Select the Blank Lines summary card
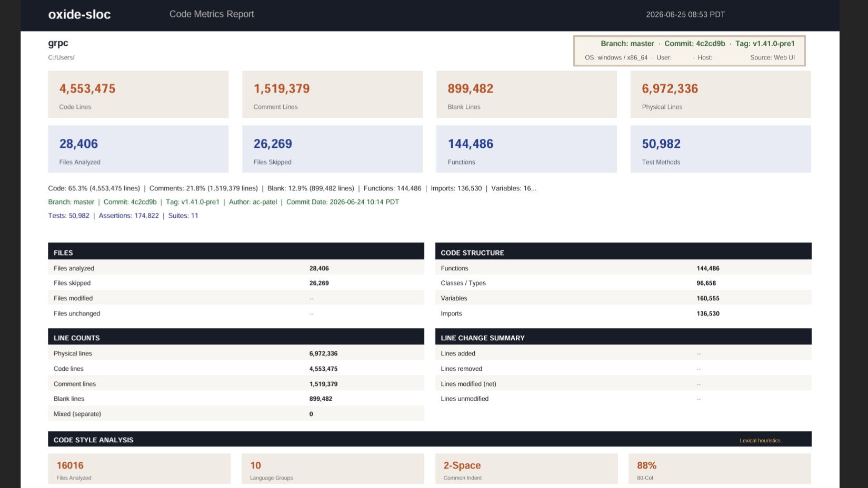Screen dimensions: 868x488 (526, 94)
